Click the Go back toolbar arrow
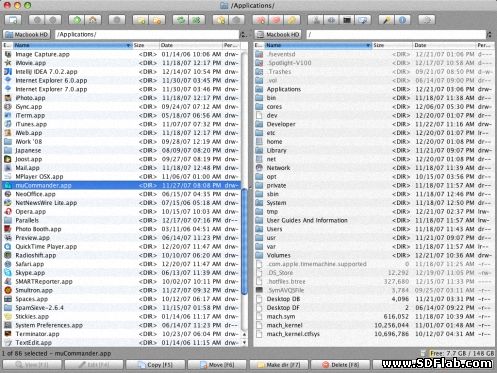 click(37, 20)
